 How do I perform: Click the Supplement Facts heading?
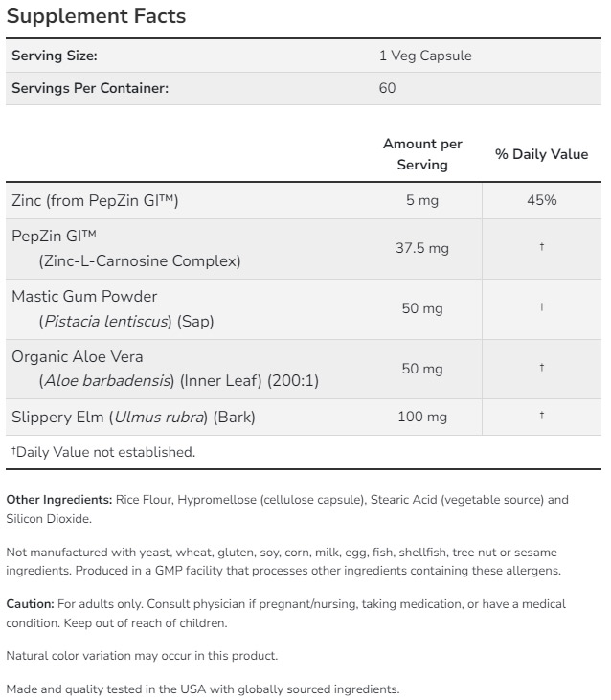tap(97, 16)
